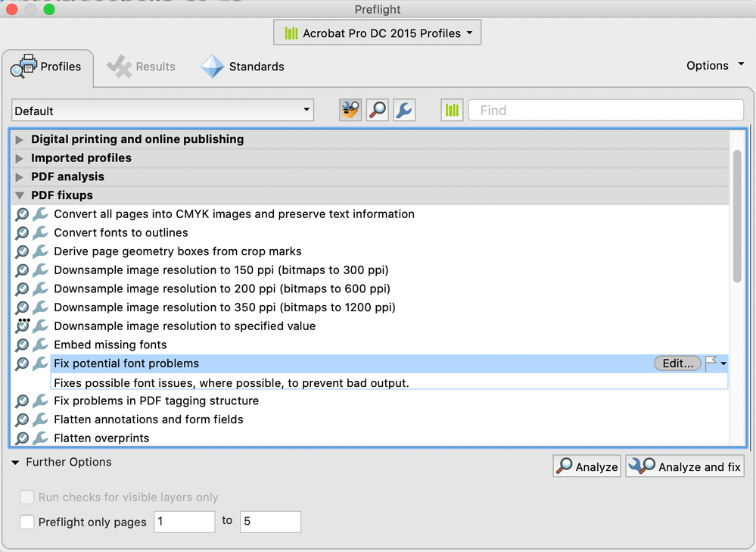The height and width of the screenshot is (552, 756).
Task: Switch to the Profiles tab
Action: (47, 67)
